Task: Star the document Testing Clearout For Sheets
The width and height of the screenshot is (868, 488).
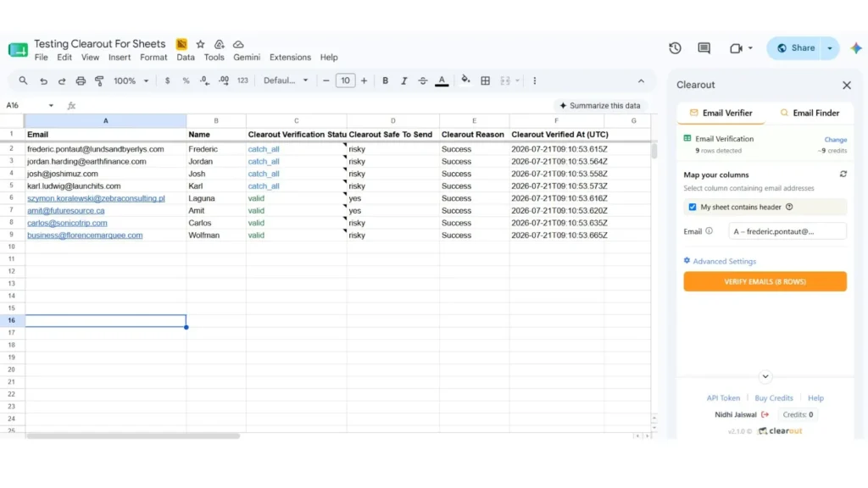Action: 200,44
